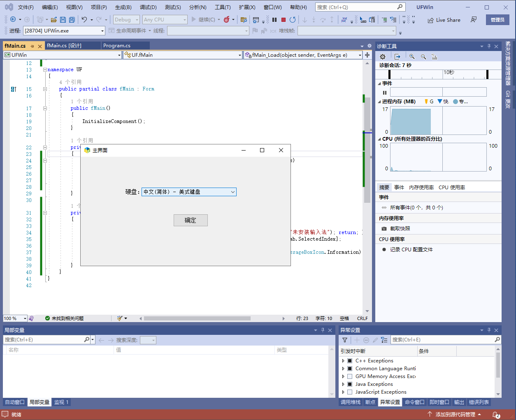Zoom in on the diagnostics timeline
Viewport: 516px width, 420px height.
(x=412, y=57)
